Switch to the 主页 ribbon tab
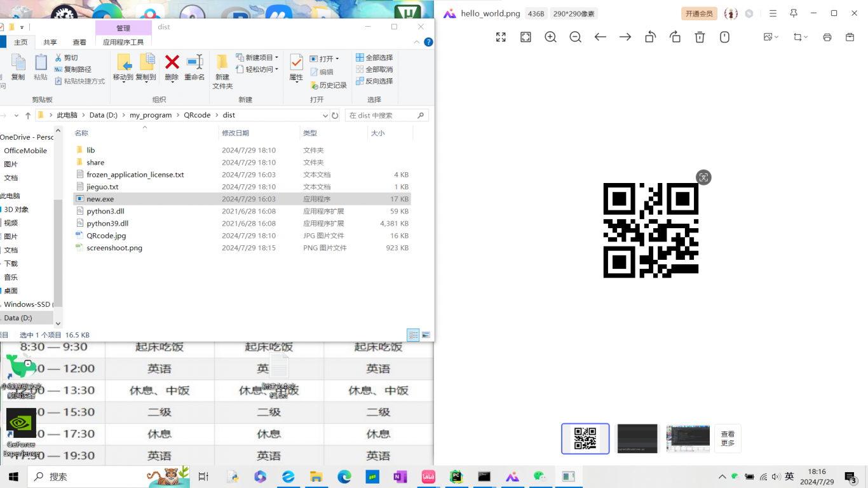 pyautogui.click(x=21, y=42)
